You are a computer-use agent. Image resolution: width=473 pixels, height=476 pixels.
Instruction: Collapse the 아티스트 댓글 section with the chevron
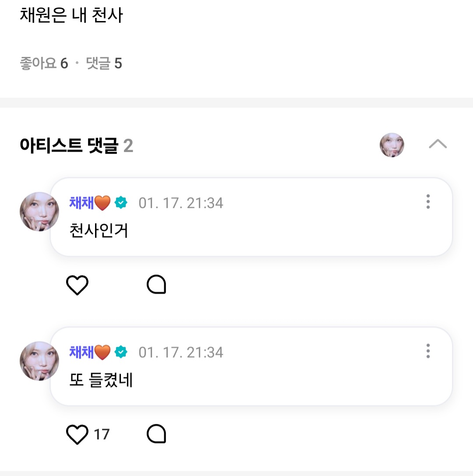point(438,144)
